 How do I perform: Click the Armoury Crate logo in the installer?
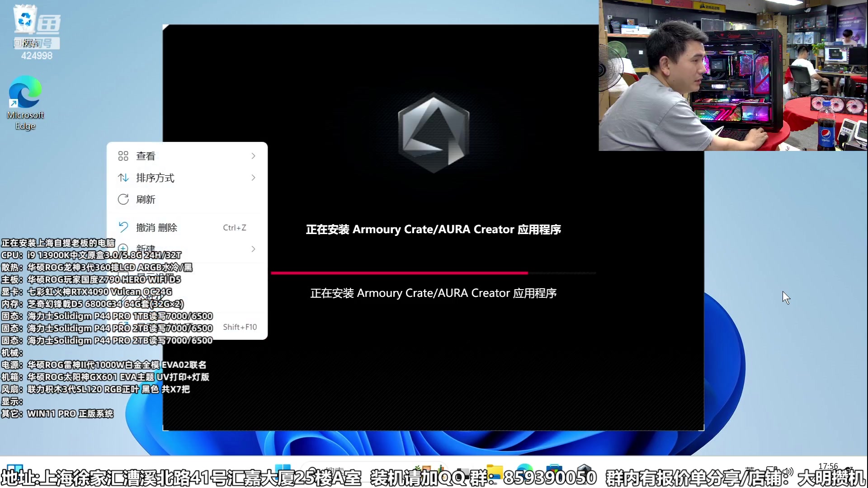[x=433, y=133]
